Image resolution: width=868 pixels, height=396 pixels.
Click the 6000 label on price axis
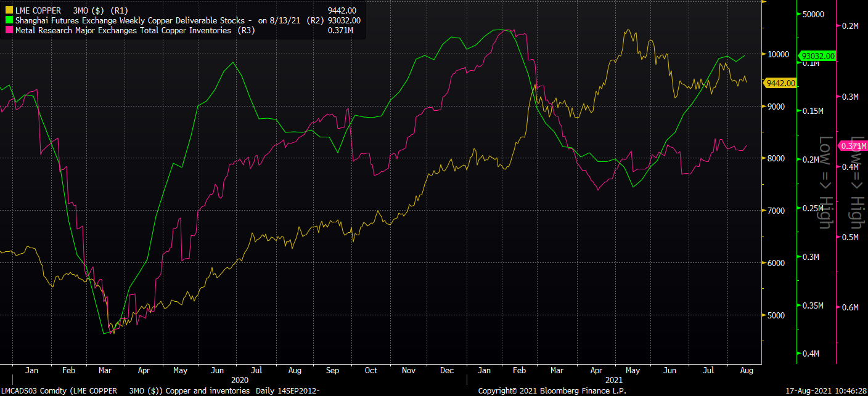777,264
